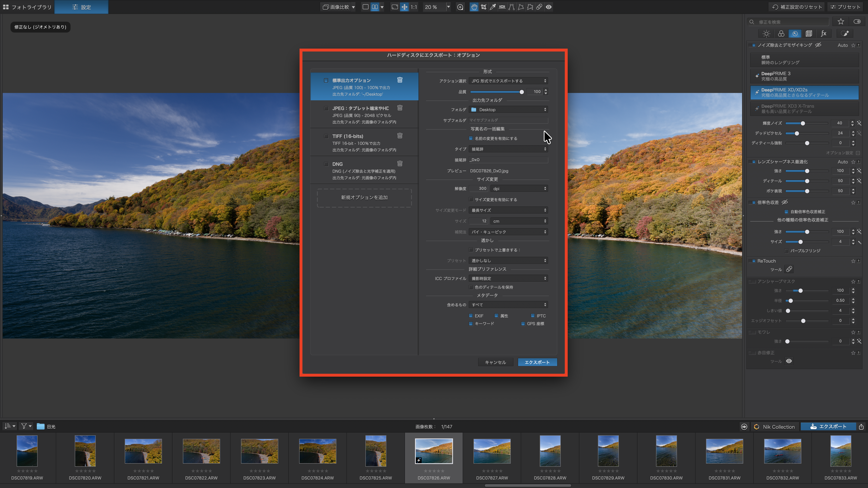Open the ICC プロファイル dropdown
Viewport: 868px width, 488px height.
(508, 278)
